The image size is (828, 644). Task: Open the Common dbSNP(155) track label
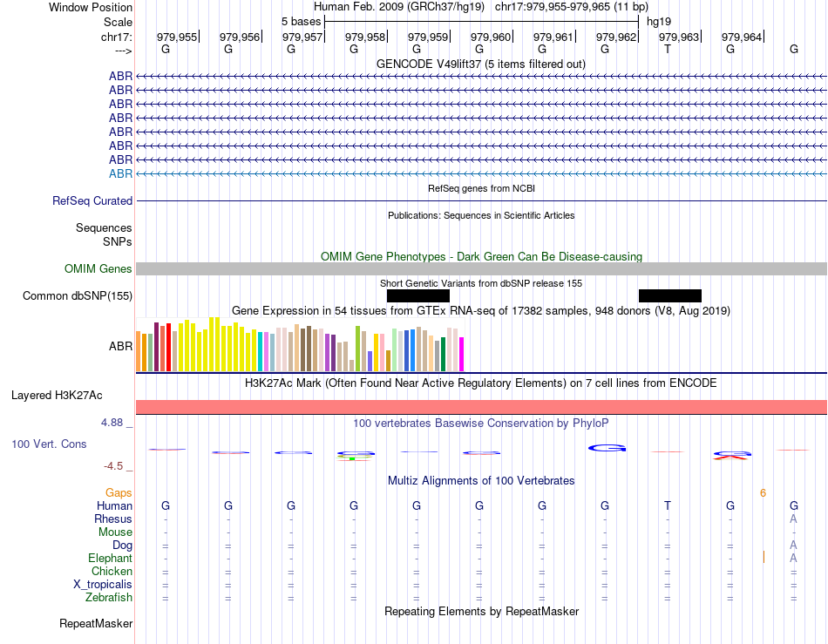(77, 295)
